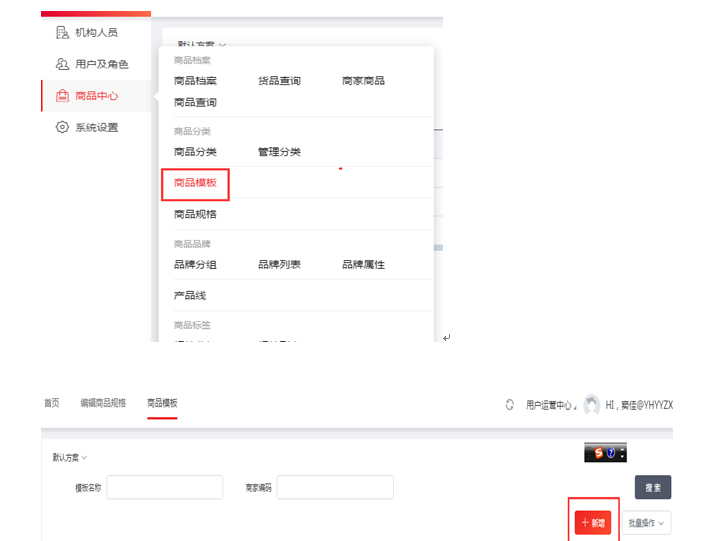Open 系统设置 in the sidebar
Viewport: 710px width, 541px height.
96,127
